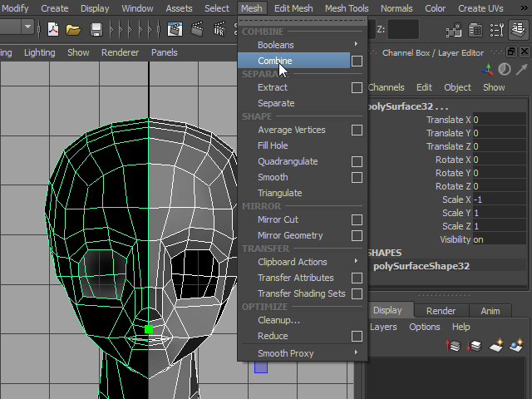Toggle the Attribute Editor icon
The height and width of the screenshot is (399, 532).
pyautogui.click(x=475, y=30)
